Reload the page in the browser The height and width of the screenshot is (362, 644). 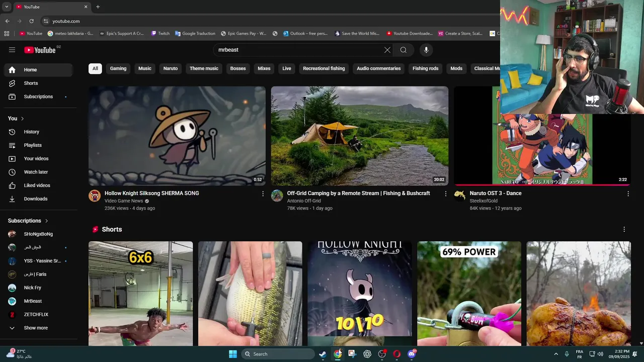31,21
